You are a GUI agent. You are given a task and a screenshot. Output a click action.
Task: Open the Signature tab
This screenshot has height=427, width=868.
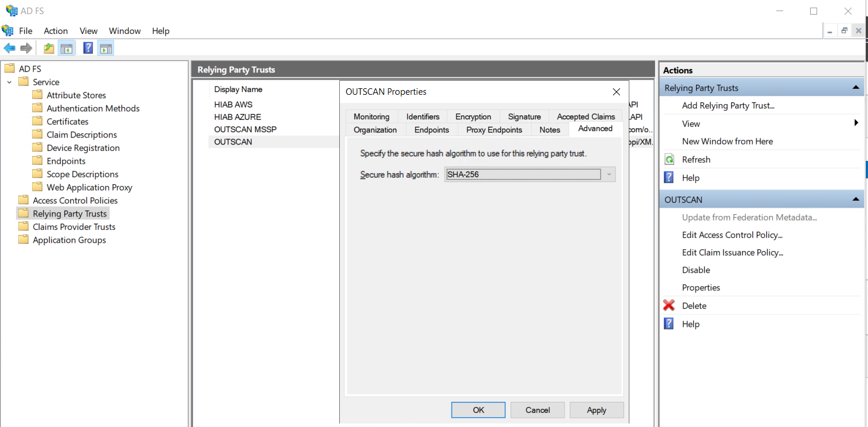point(524,116)
